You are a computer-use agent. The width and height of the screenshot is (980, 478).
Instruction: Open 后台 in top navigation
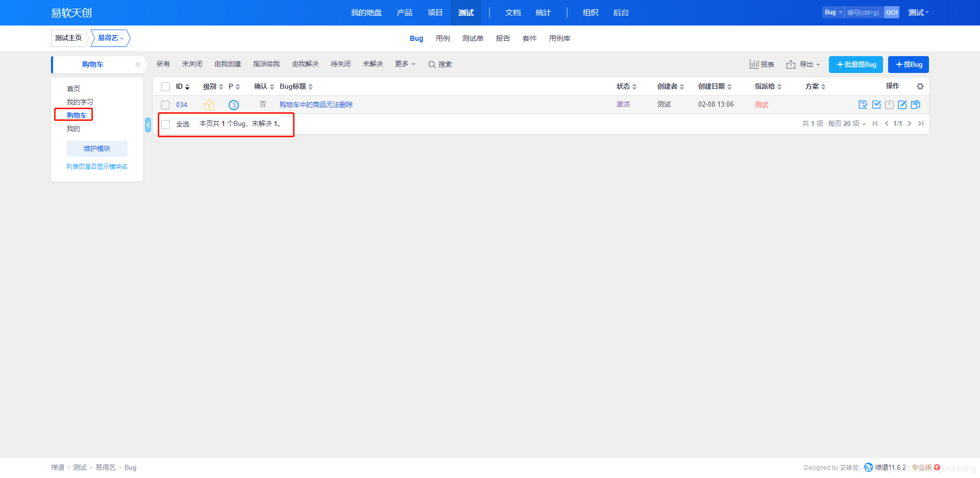[621, 13]
